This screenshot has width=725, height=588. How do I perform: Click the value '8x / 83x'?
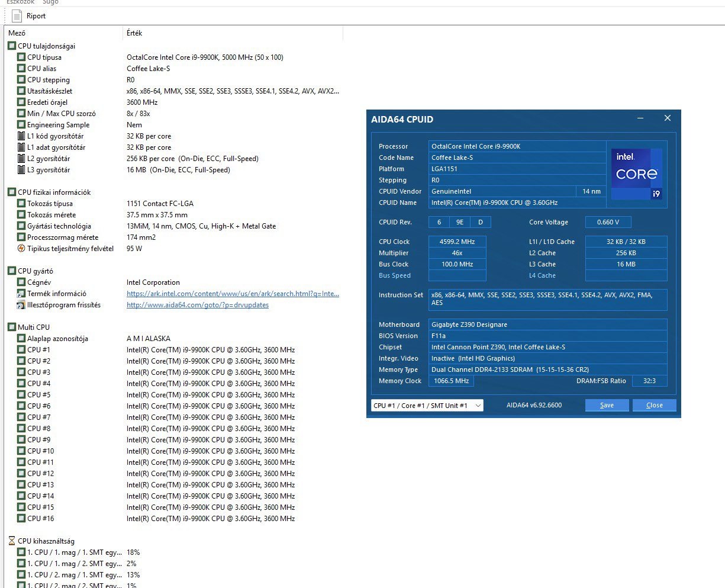[x=138, y=113]
